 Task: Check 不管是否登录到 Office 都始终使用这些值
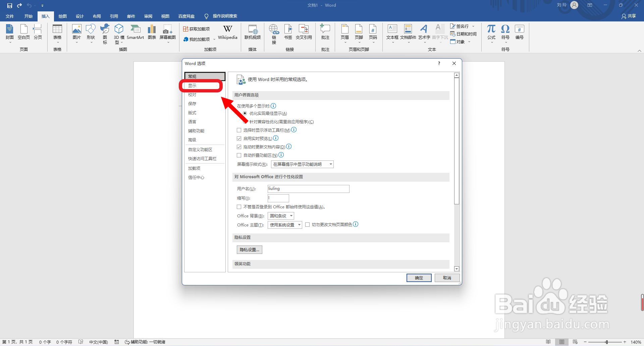tap(239, 207)
